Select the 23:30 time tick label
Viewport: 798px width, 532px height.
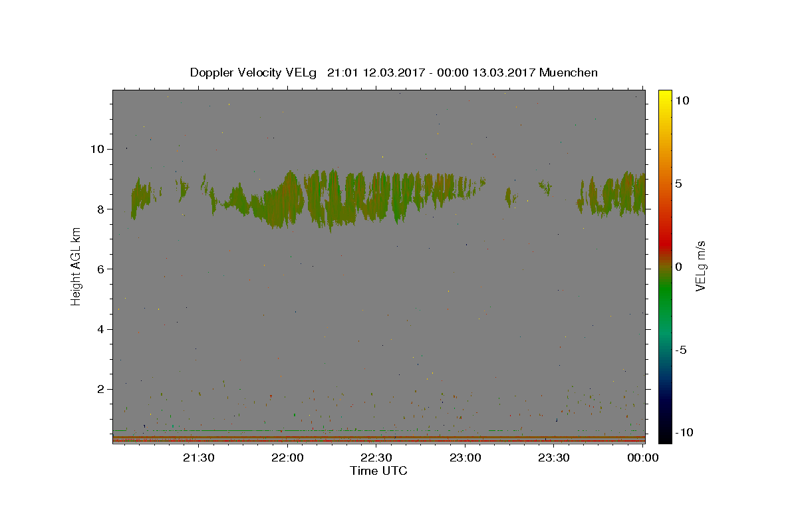coord(554,458)
